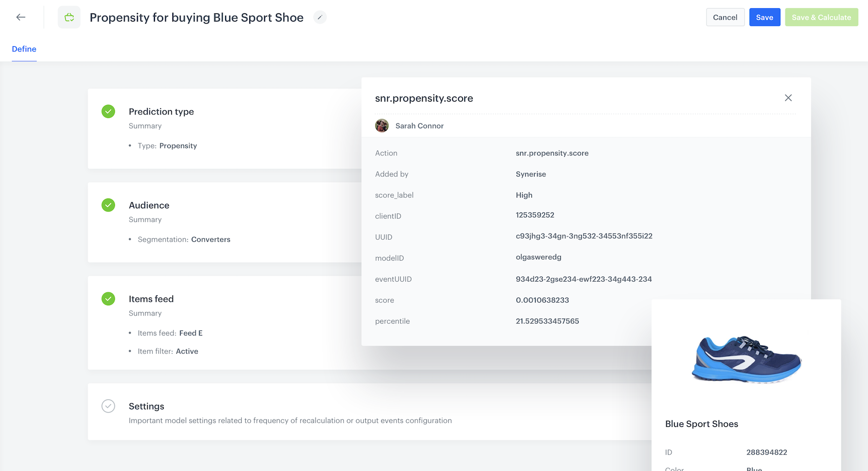
Task: Click the green checkmark beside Prediction type
Action: pos(108,111)
